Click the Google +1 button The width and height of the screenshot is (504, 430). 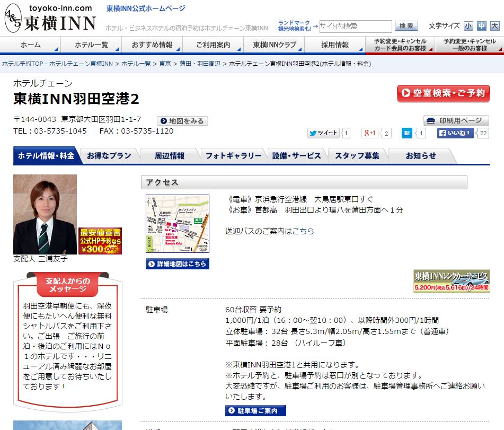click(370, 133)
